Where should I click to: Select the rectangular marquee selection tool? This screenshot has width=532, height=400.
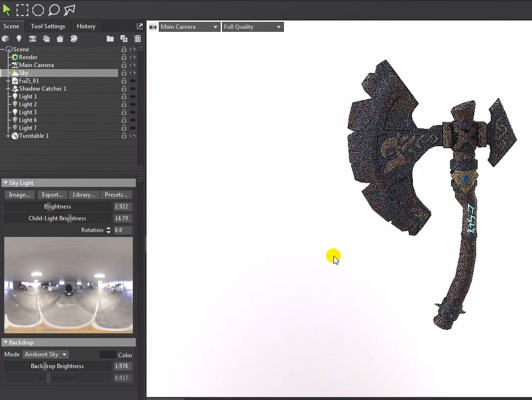pyautogui.click(x=22, y=10)
